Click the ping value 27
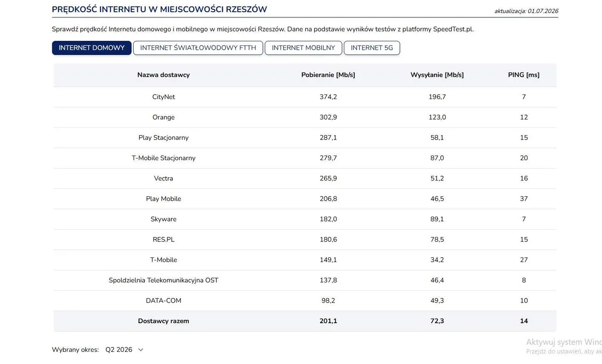Screen dimensions: 602x364 tap(524, 260)
